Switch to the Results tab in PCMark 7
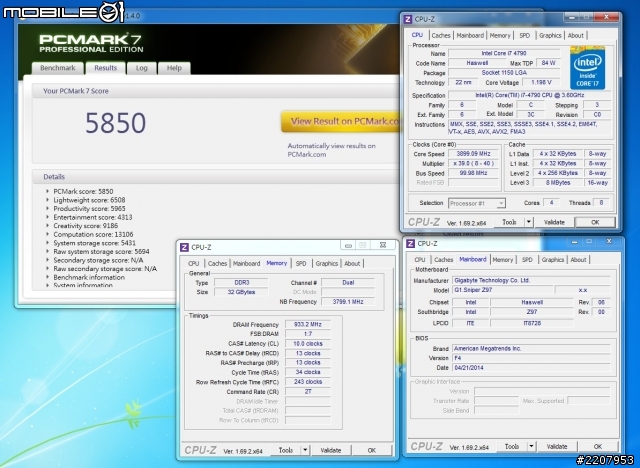 click(105, 68)
